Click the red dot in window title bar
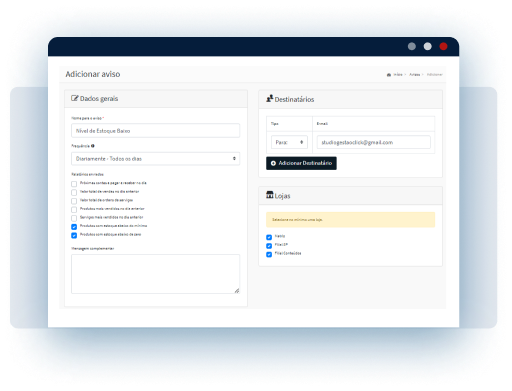This screenshot has height=391, width=512. tap(443, 46)
